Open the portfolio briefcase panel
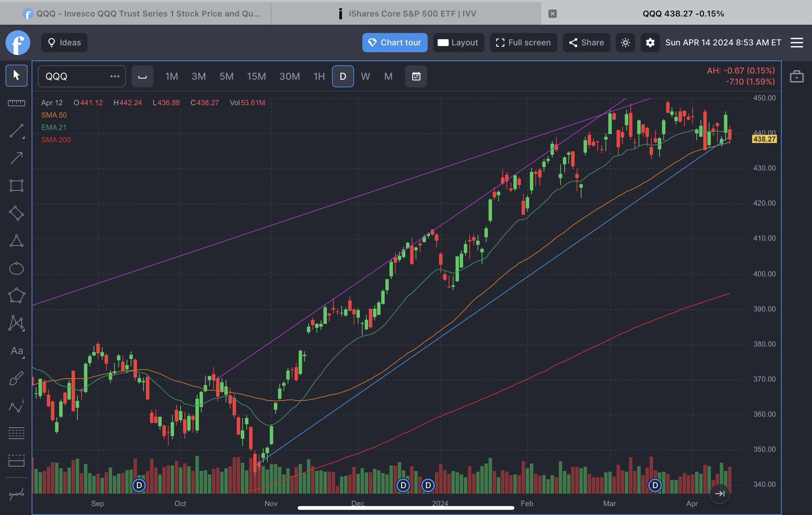The height and width of the screenshot is (515, 812). tap(797, 76)
